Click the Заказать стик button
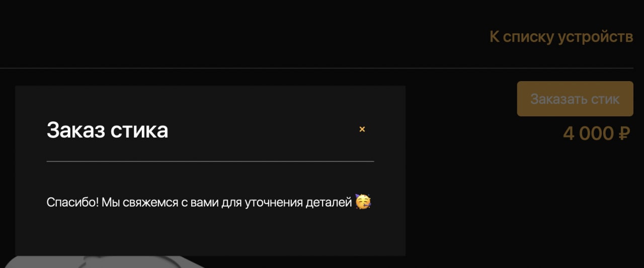This screenshot has width=644, height=268. point(575,99)
